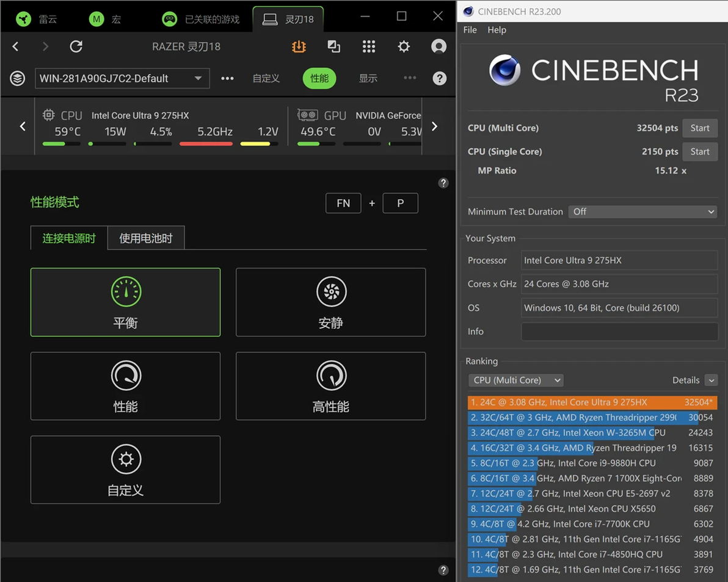Open the bottom help question mark

[x=443, y=570]
